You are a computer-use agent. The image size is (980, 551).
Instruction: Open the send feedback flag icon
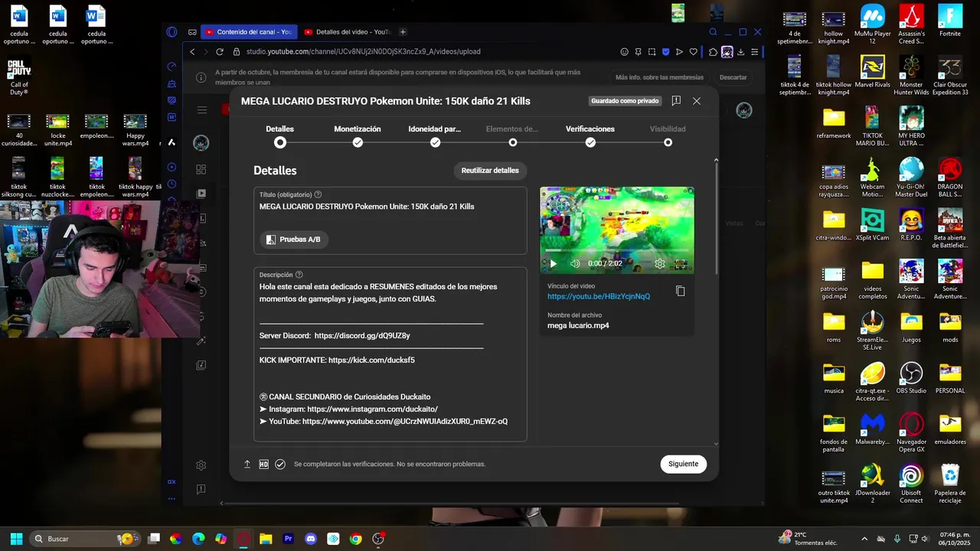tap(676, 101)
